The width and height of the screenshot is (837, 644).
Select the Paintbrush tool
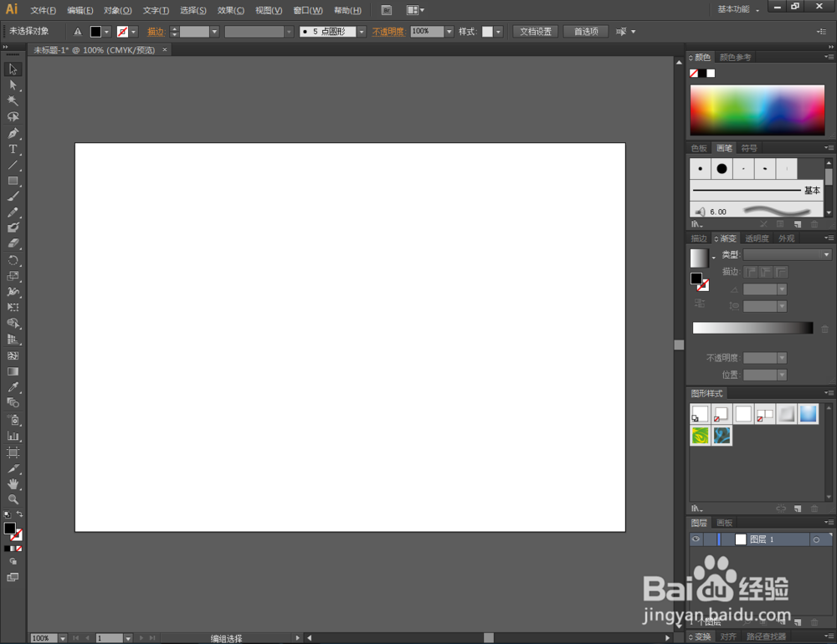pos(13,197)
